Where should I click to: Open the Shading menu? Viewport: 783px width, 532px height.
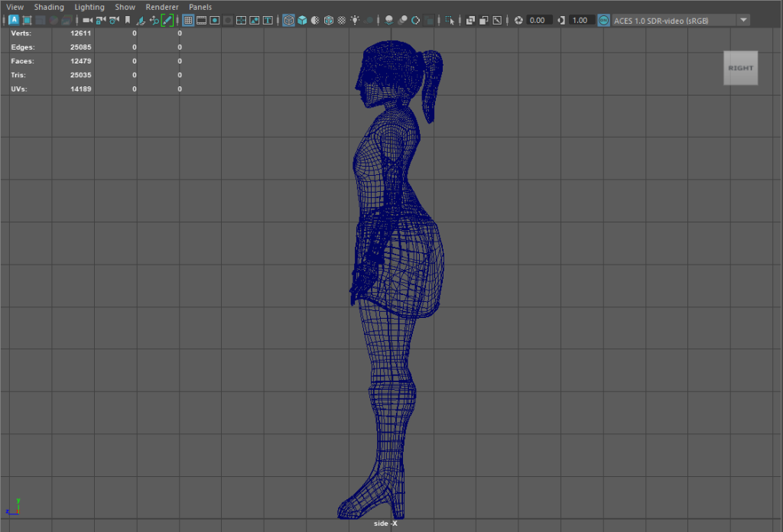pos(49,7)
